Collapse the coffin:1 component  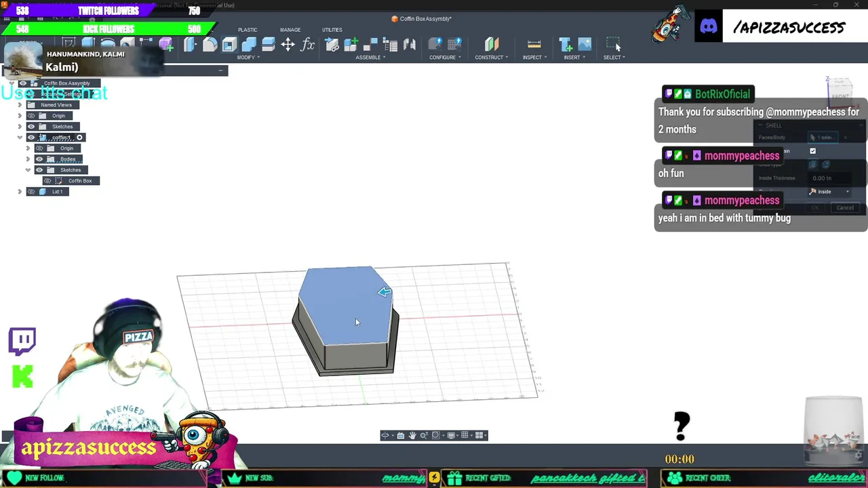20,138
